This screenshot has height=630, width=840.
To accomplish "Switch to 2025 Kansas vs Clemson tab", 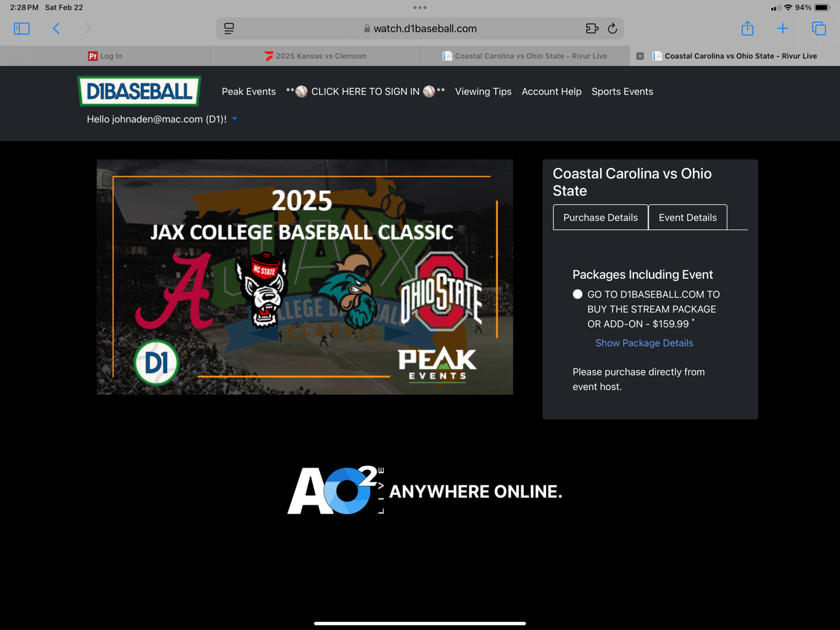I will 315,56.
